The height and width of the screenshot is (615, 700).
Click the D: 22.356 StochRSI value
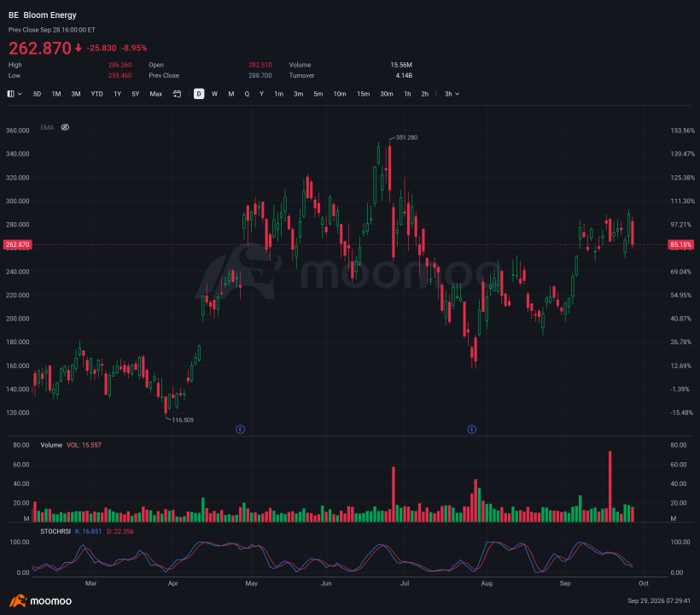pyautogui.click(x=120, y=531)
